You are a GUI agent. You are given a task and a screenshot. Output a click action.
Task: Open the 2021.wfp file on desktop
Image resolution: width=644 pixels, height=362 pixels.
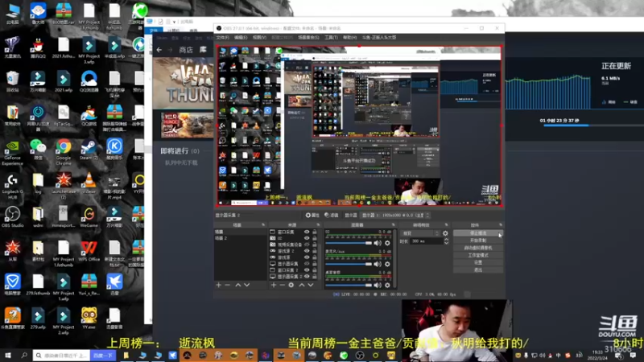click(64, 82)
